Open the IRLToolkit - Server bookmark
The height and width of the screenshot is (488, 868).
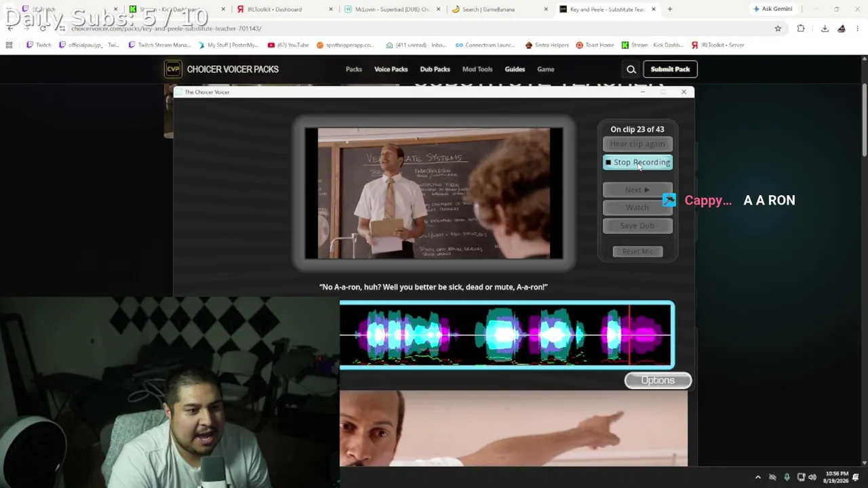tap(717, 45)
